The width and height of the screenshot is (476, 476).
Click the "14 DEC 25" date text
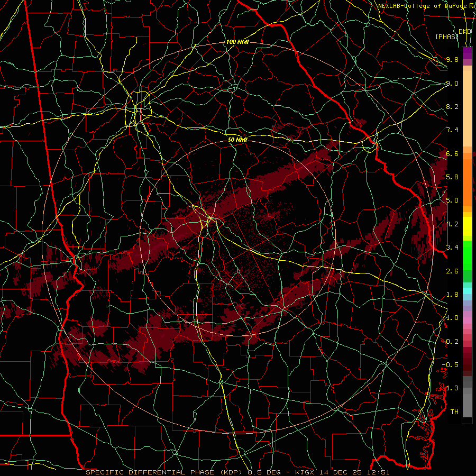(340, 472)
